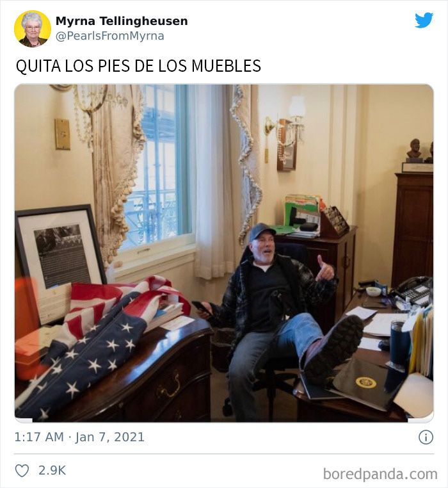Click the dark tumbler cup on desk
The width and height of the screenshot is (448, 488).
pyautogui.click(x=399, y=344)
